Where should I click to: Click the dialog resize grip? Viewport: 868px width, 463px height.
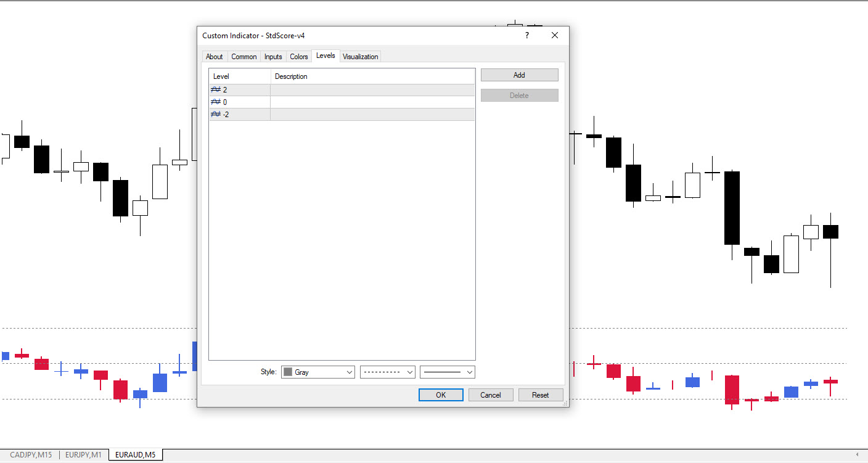(x=565, y=403)
